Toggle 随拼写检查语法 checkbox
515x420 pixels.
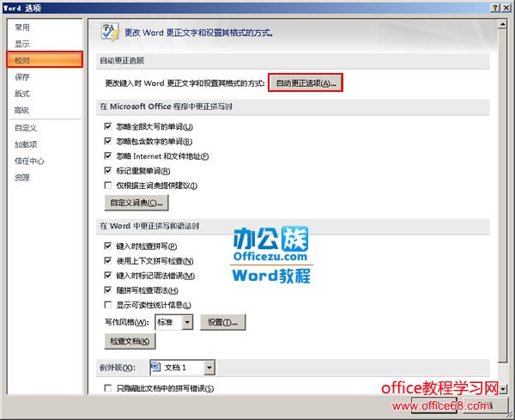(x=108, y=290)
